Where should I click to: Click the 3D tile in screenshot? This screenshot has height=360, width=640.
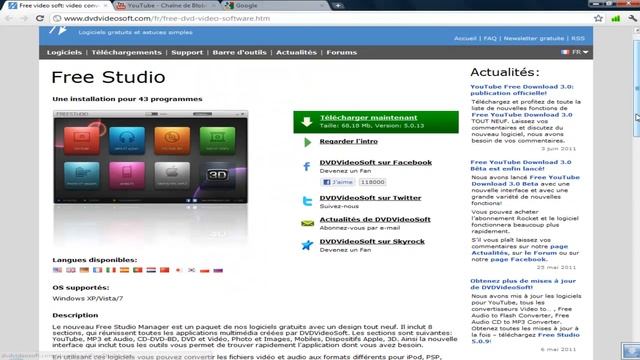218,175
